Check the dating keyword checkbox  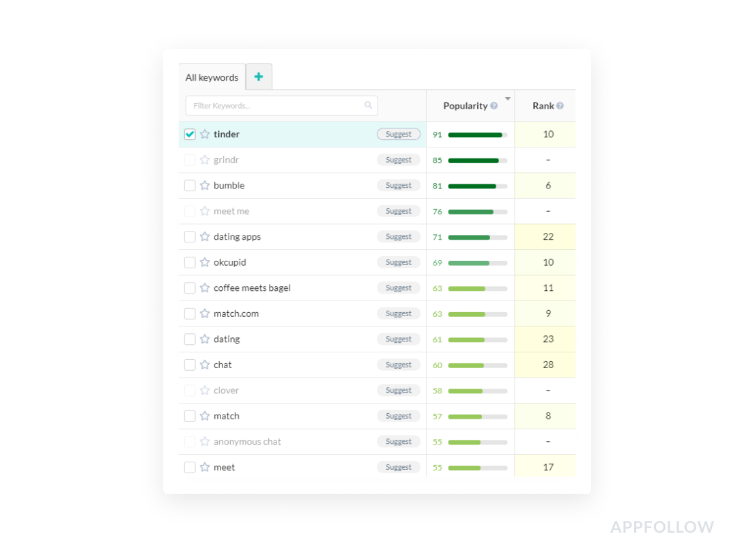click(190, 339)
